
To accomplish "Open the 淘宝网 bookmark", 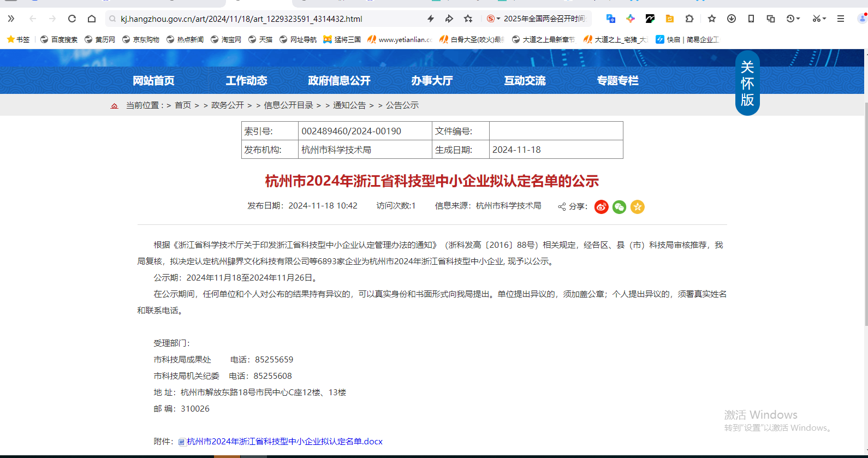I will click(226, 39).
